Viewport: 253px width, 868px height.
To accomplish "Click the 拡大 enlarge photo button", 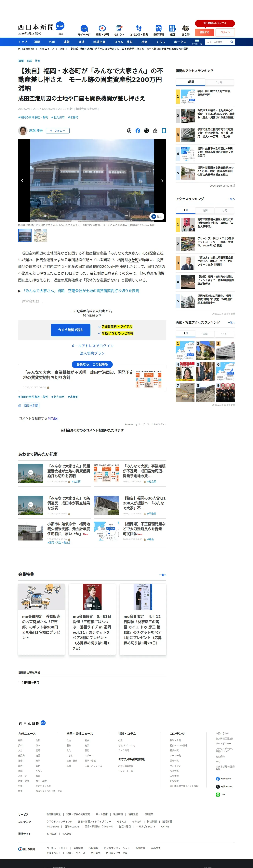I will [x=157, y=217].
